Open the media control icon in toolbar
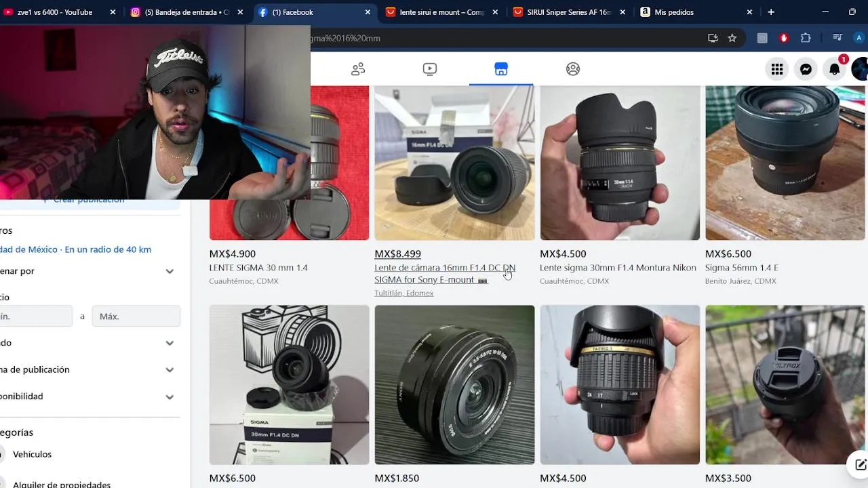 point(837,38)
